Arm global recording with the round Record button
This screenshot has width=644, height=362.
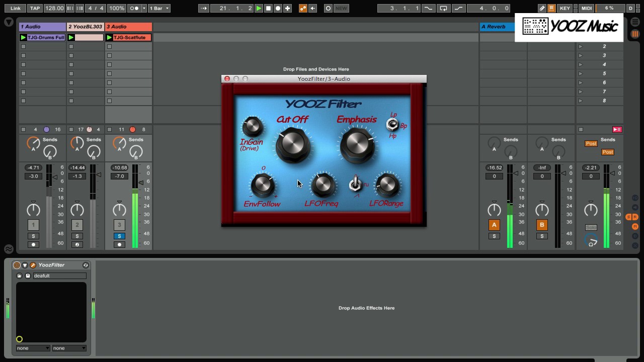(278, 8)
